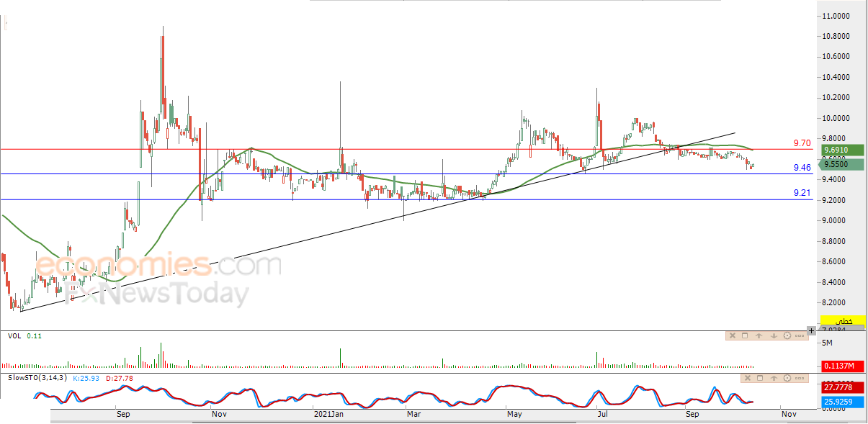The width and height of the screenshot is (868, 424).
Task: Move the VOL panel down
Action: pos(774,335)
